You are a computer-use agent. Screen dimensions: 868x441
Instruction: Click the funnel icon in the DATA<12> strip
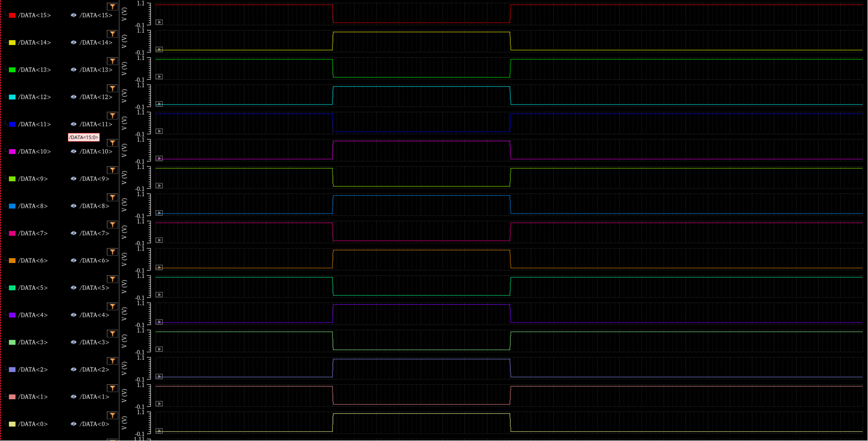(112, 89)
